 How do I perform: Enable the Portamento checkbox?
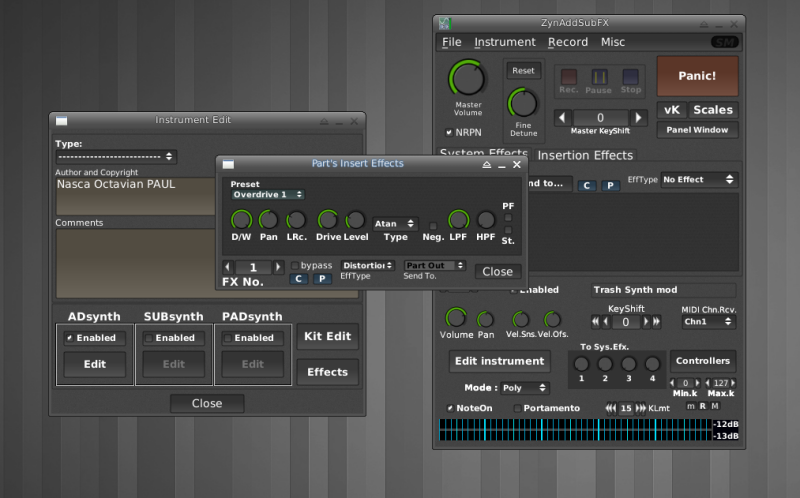pos(517,408)
